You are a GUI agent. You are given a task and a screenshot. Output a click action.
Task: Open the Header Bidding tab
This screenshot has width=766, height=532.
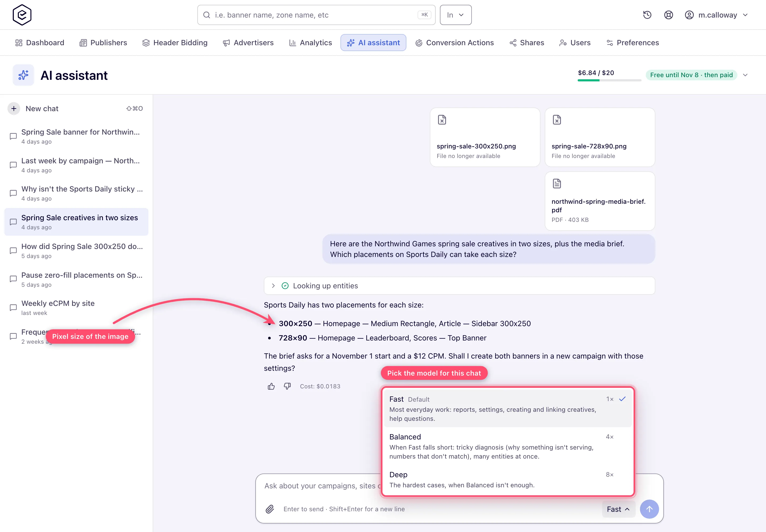(175, 43)
